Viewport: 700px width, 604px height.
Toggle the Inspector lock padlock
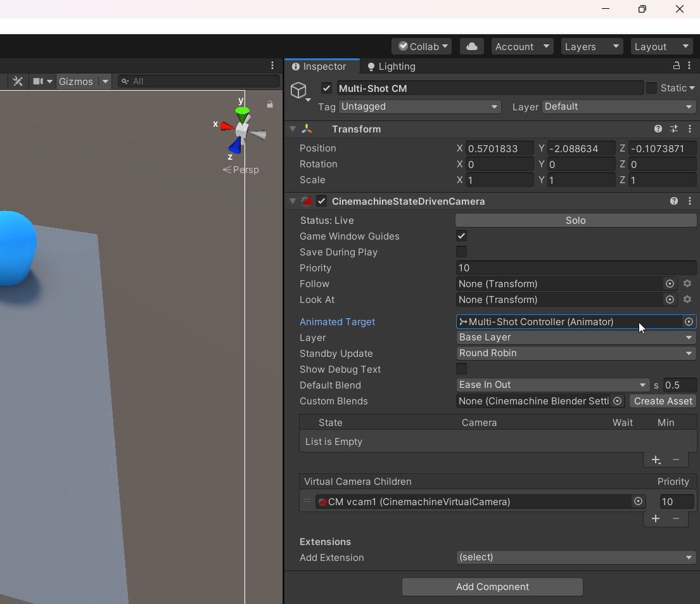coord(677,66)
